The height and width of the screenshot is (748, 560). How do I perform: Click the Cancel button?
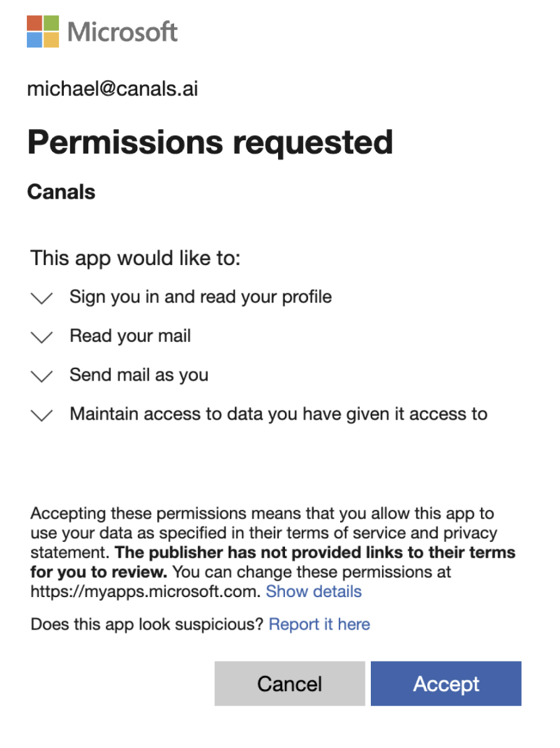click(x=289, y=683)
